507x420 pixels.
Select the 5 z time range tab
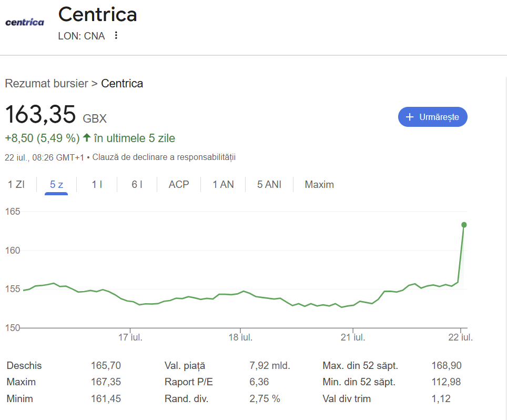[x=56, y=184]
